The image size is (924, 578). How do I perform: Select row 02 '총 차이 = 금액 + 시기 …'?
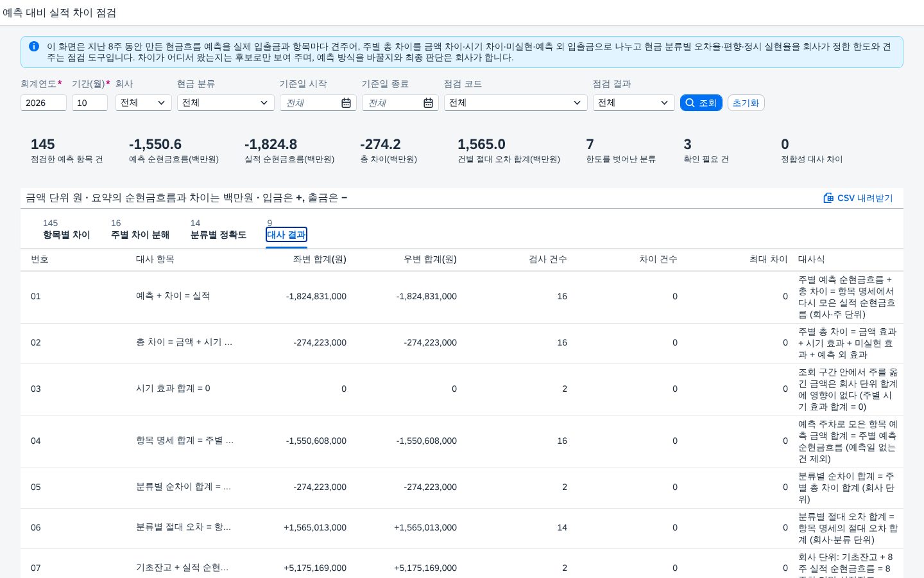click(x=462, y=343)
